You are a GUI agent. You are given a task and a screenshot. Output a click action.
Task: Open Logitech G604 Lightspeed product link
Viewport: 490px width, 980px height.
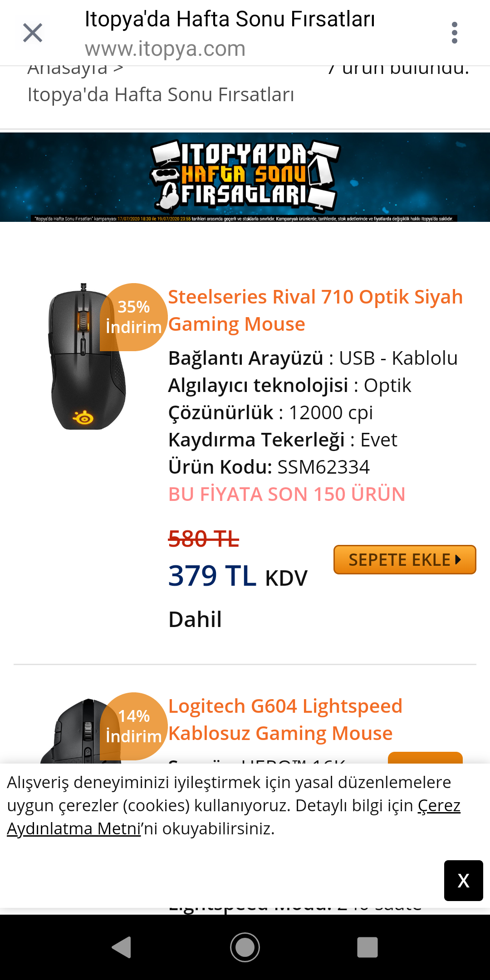click(285, 720)
